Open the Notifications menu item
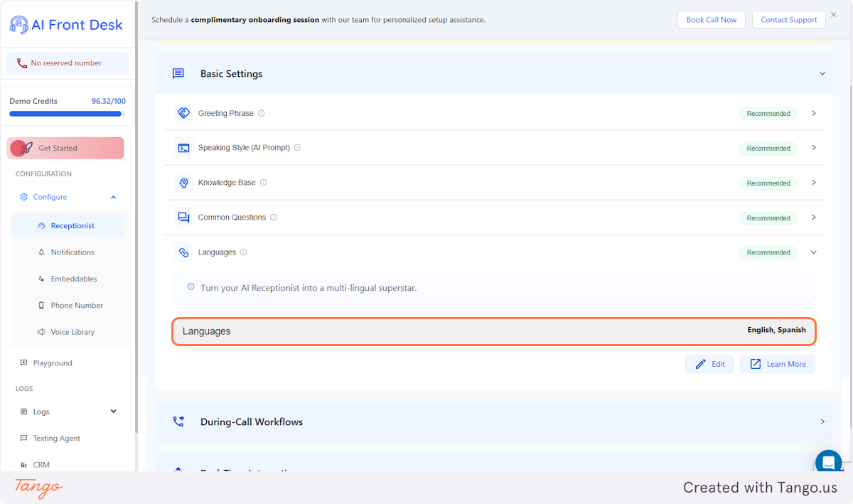Viewport: 853px width, 504px height. (x=68, y=252)
